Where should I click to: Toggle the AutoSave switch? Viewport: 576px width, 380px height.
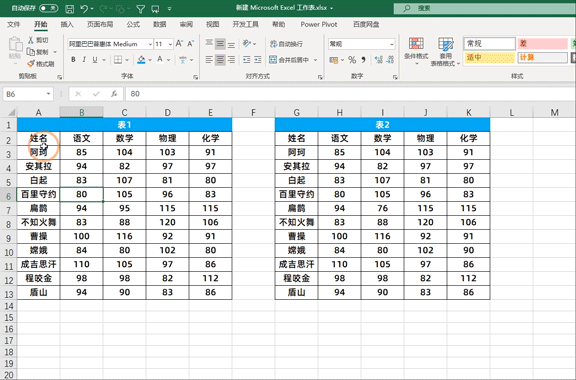[x=48, y=8]
